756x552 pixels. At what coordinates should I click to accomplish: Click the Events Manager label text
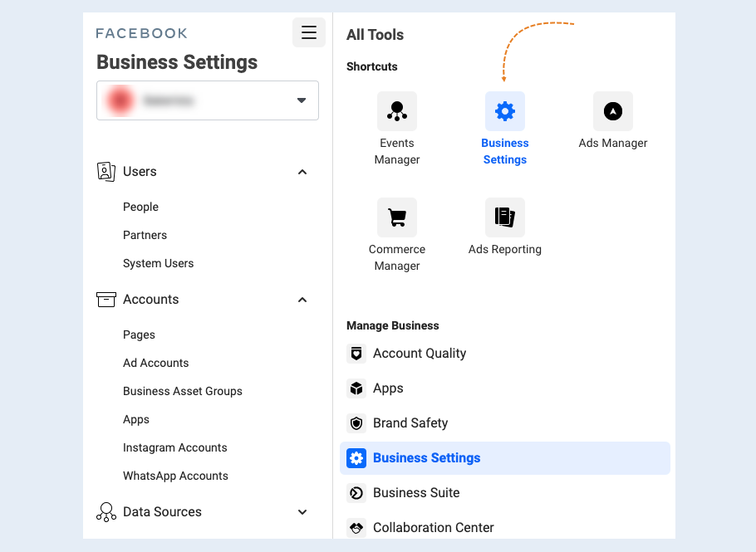(397, 151)
